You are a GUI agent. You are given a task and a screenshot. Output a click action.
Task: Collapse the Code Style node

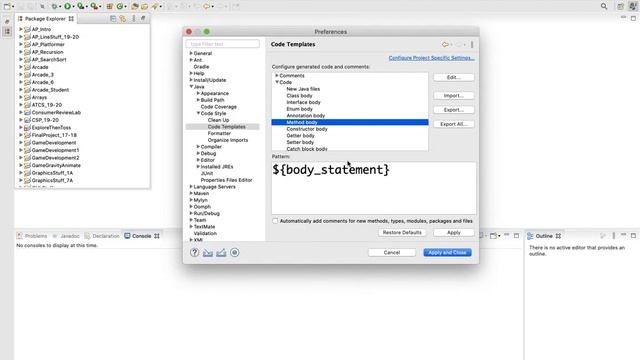[198, 113]
